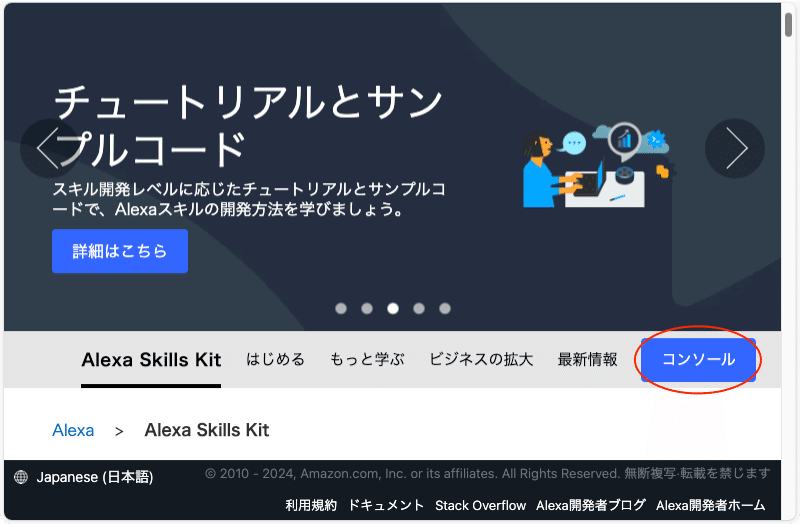Open the Alexa breadcrumb link

73,430
